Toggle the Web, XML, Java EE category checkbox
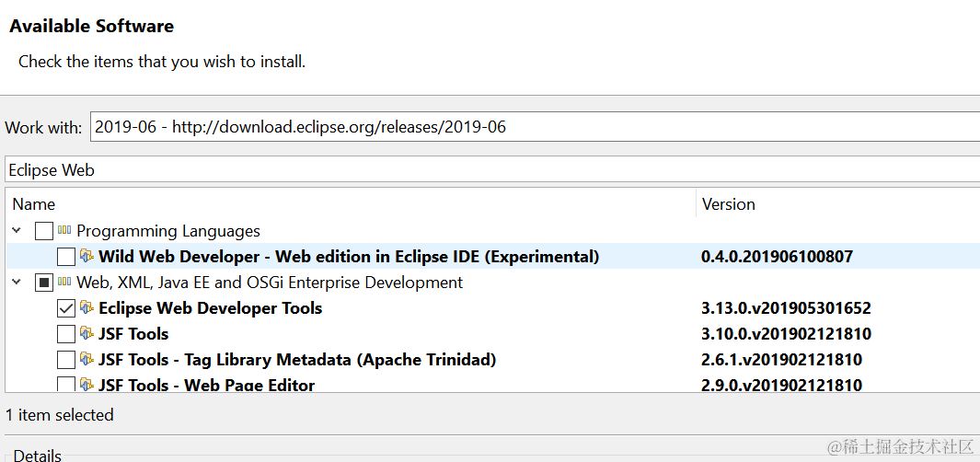The width and height of the screenshot is (980, 462). (44, 283)
